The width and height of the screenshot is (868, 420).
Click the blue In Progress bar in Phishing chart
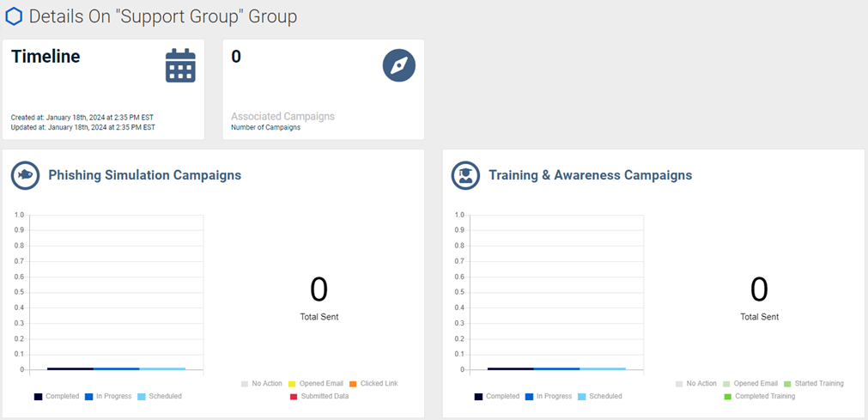click(116, 368)
